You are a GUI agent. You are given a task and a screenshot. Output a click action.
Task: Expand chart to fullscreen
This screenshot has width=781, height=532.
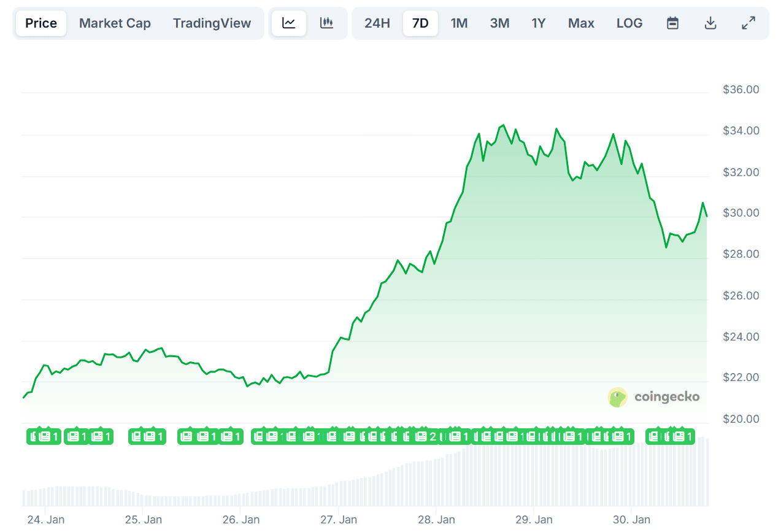[x=748, y=23]
